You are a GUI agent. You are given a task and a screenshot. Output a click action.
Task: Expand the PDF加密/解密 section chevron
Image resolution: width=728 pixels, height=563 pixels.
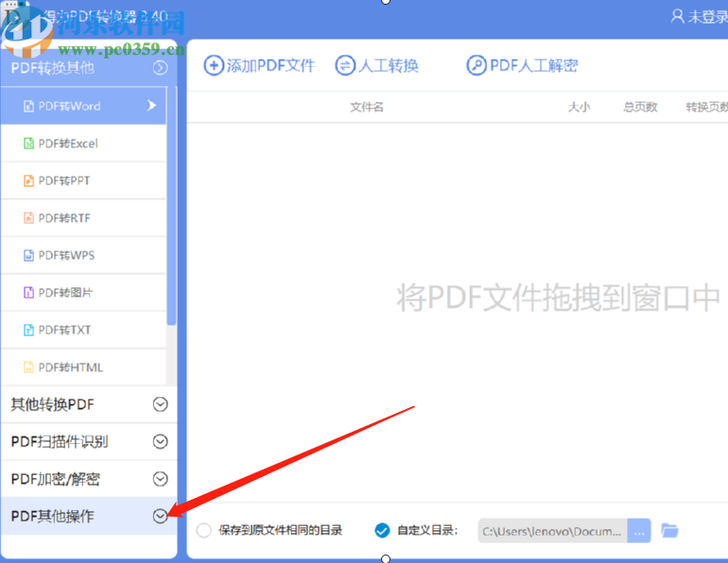[x=160, y=479]
